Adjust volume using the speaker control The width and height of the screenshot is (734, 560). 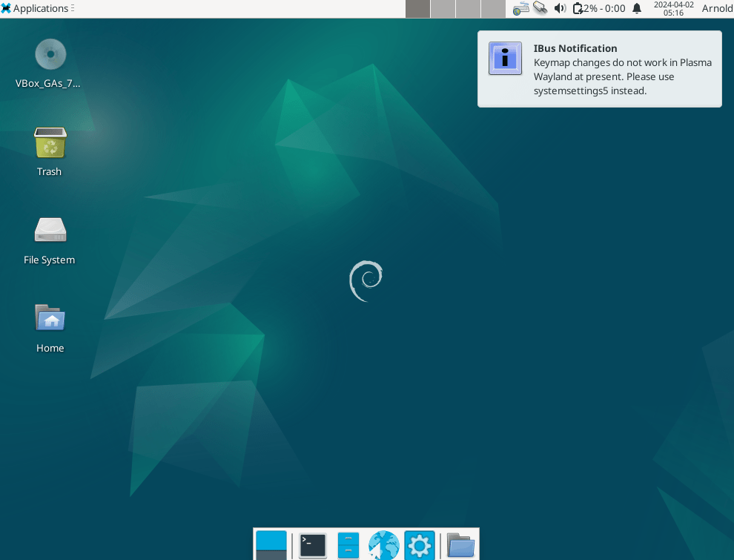pos(559,8)
